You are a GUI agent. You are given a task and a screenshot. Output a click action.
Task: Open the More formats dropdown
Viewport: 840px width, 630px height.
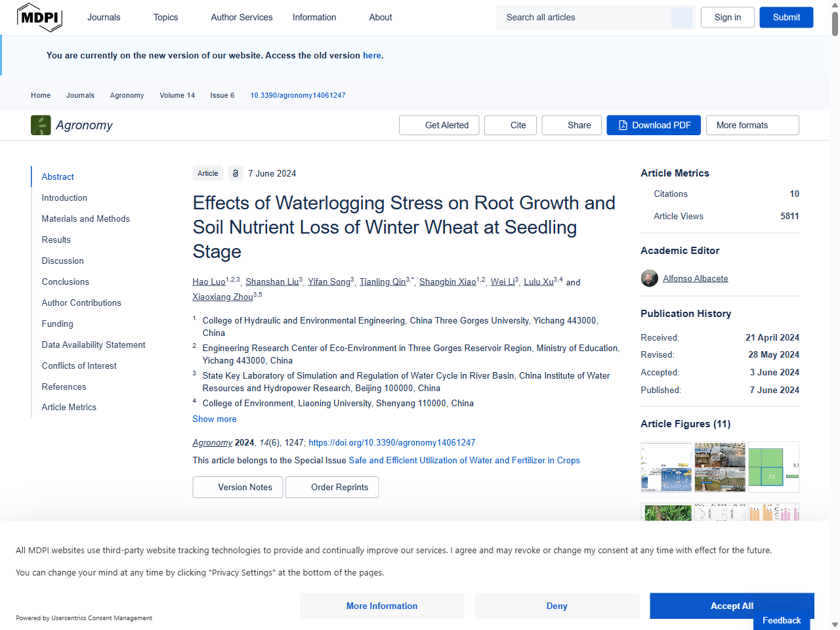[x=753, y=125]
